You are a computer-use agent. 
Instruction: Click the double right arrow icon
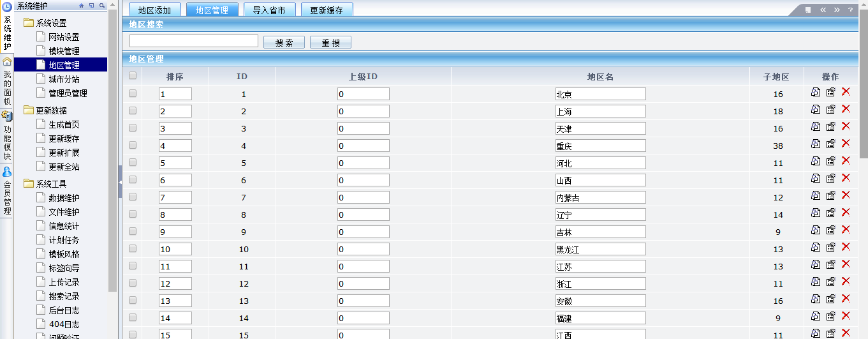point(837,10)
